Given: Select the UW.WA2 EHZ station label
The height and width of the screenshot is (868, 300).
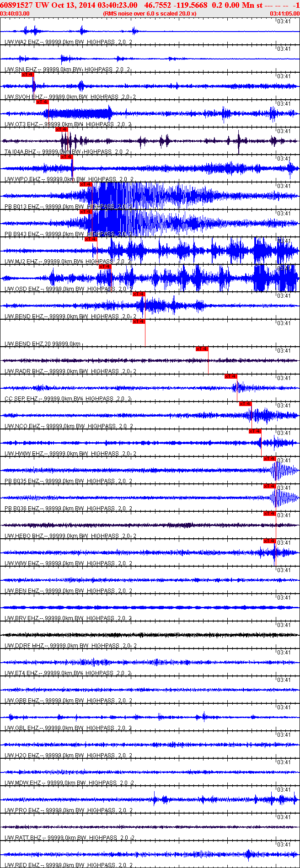Looking at the screenshot, I should [69, 42].
